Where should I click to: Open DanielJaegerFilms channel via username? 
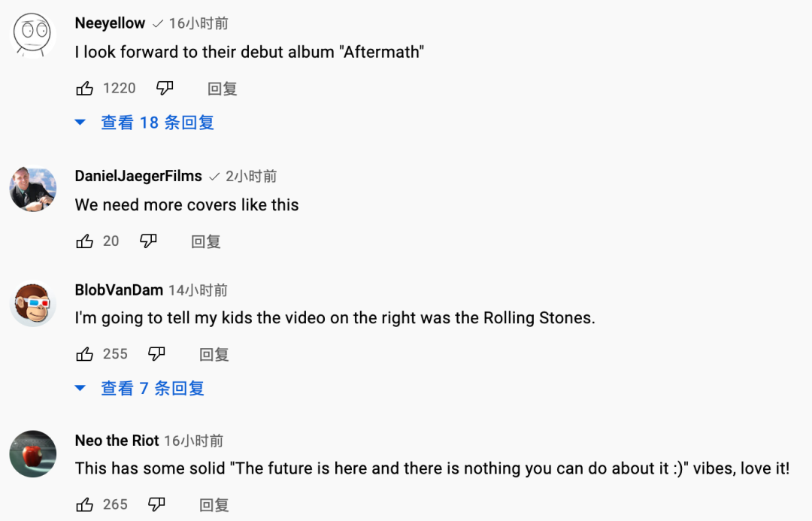tap(138, 176)
